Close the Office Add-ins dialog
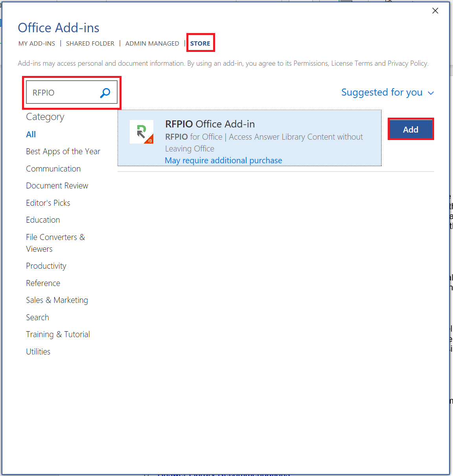Image resolution: width=453 pixels, height=476 pixels. pos(435,11)
